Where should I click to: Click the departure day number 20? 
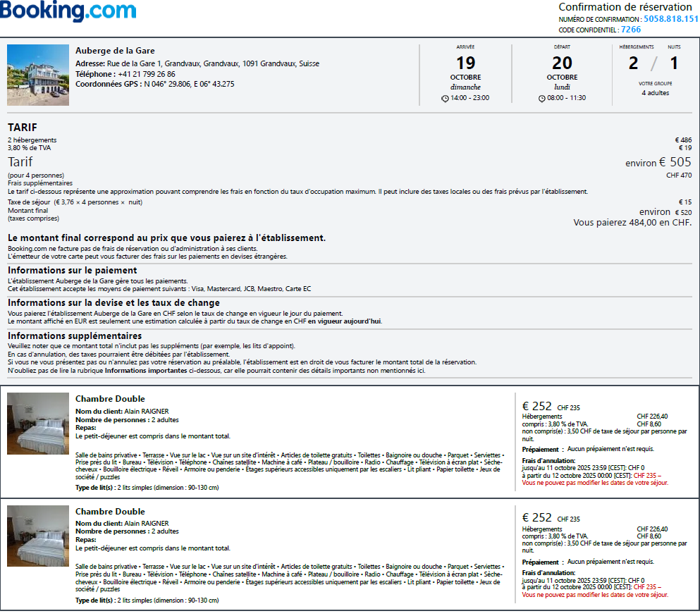[562, 63]
